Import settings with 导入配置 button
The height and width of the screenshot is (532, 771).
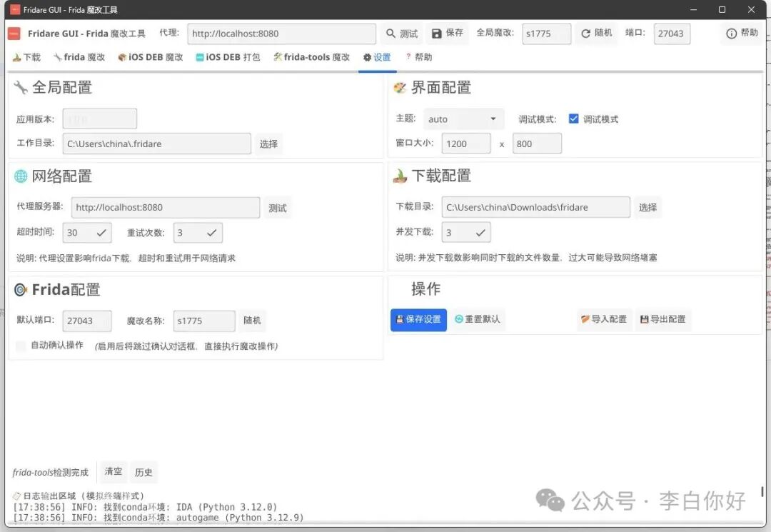pyautogui.click(x=604, y=319)
